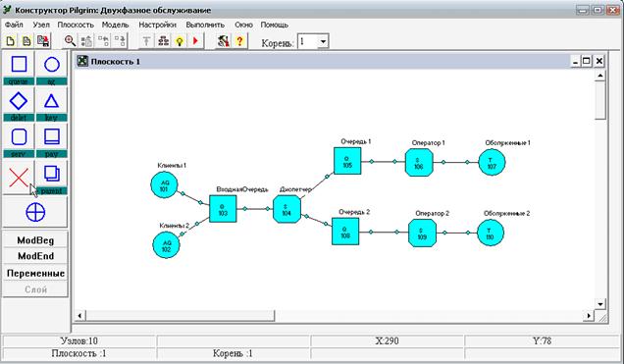Click the yellow question mark help icon
Viewport: 624px width, 364px height.
point(239,41)
